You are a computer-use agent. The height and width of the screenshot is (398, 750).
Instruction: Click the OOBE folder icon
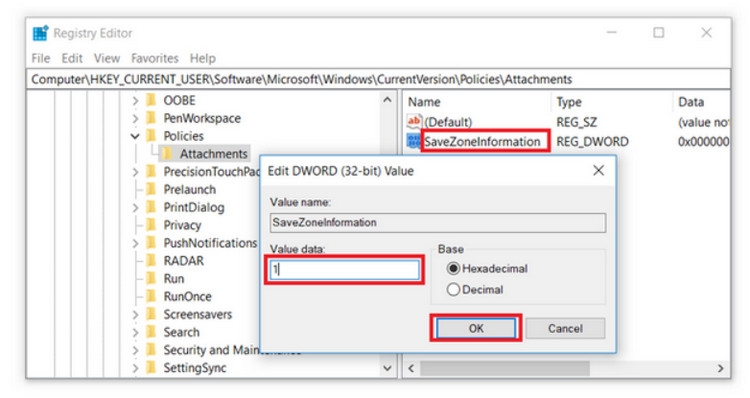pyautogui.click(x=151, y=100)
